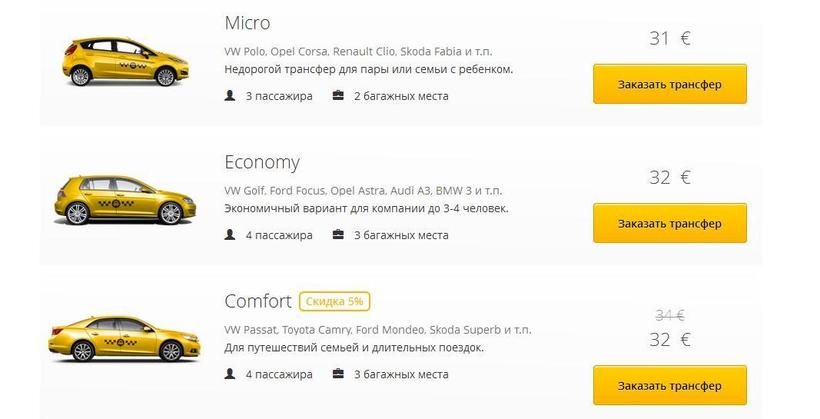820x419 pixels.
Task: Order the Micro transfer for 31 €
Action: click(669, 84)
